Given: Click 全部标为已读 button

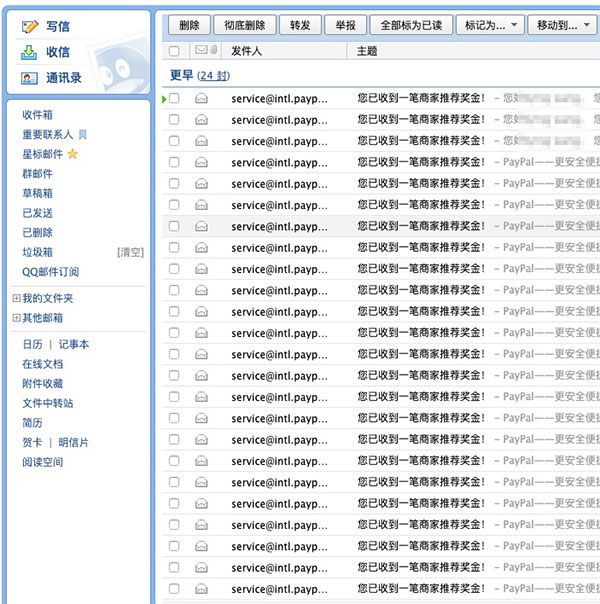Looking at the screenshot, I should pos(411,25).
